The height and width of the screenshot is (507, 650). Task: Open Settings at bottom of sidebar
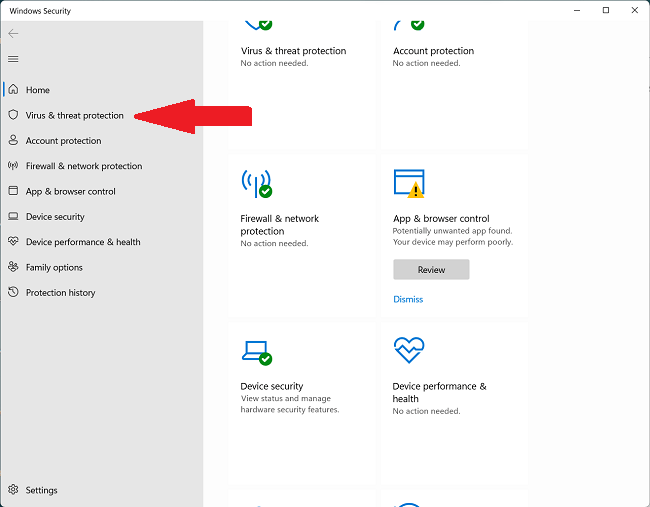click(41, 490)
